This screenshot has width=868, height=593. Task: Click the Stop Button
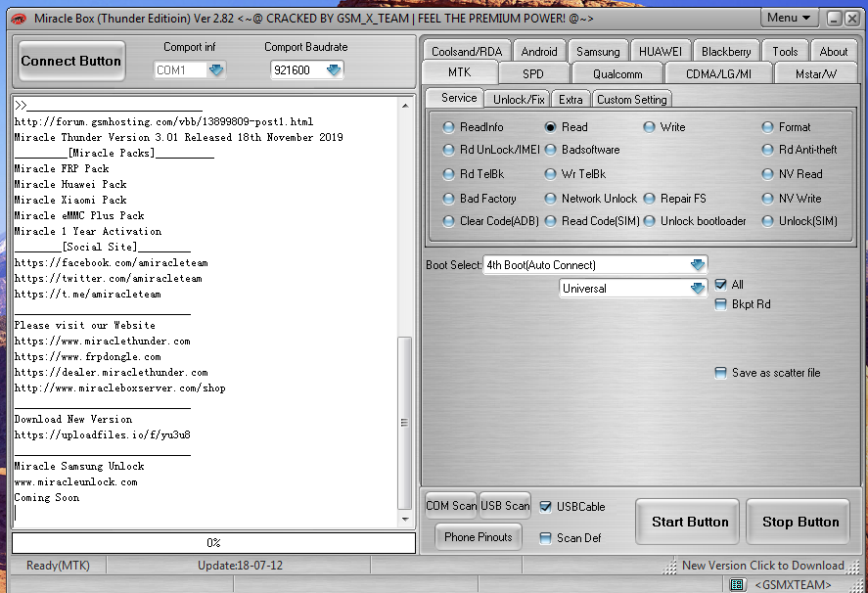point(799,522)
